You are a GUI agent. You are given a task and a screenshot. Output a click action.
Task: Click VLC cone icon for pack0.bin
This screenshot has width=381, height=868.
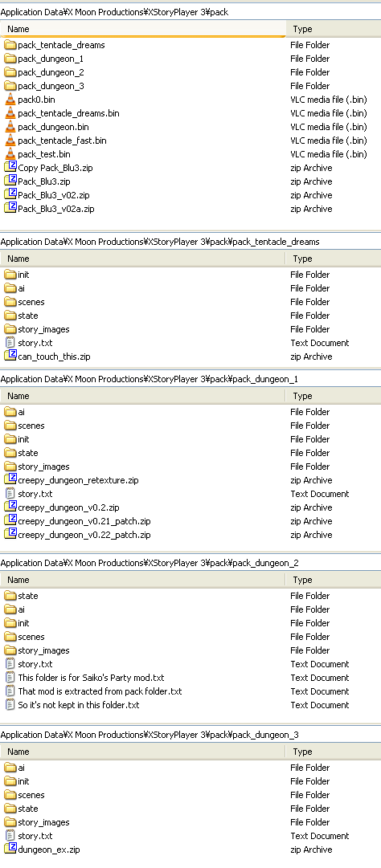(10, 100)
